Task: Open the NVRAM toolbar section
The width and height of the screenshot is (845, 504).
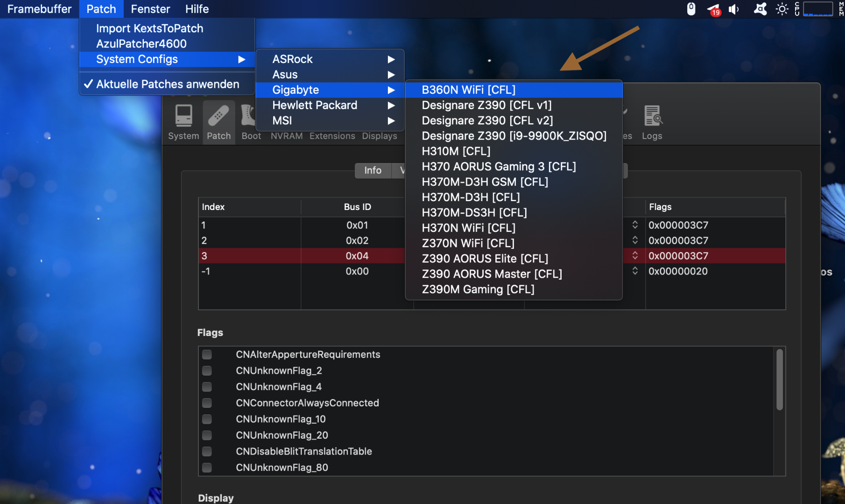Action: [x=287, y=136]
